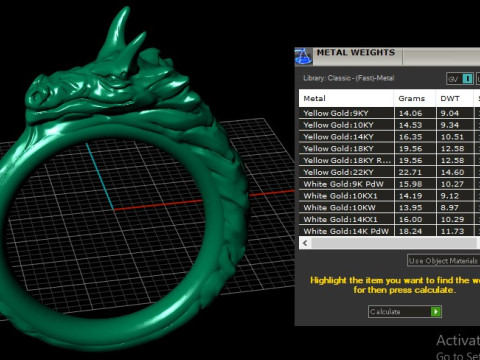Click the 10.29 DWT value
This screenshot has width=480, height=360.
coord(452,220)
